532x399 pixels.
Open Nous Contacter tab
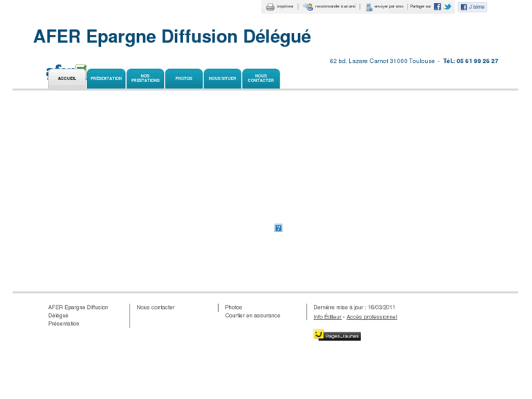[x=261, y=79]
